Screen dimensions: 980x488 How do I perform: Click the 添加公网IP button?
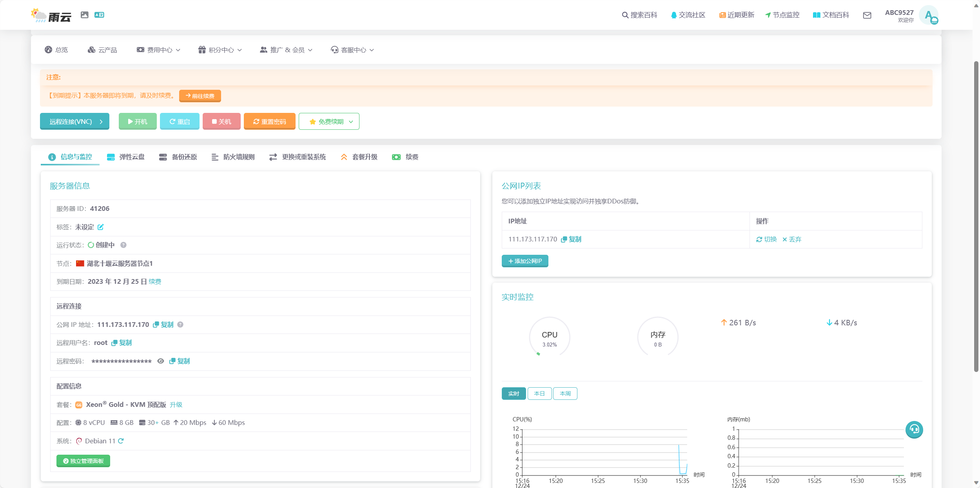(x=525, y=261)
